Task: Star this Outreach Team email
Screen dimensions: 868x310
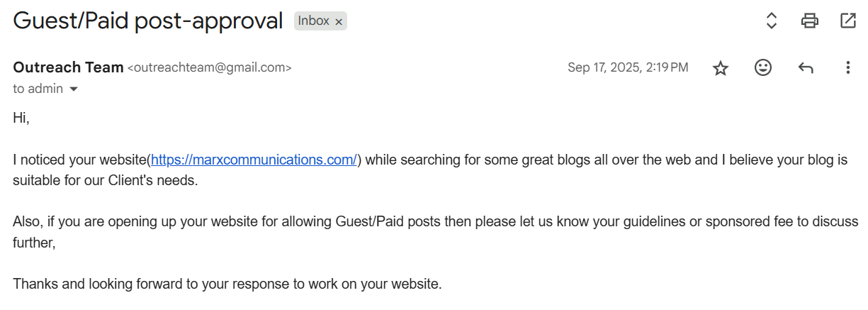Action: pos(721,68)
